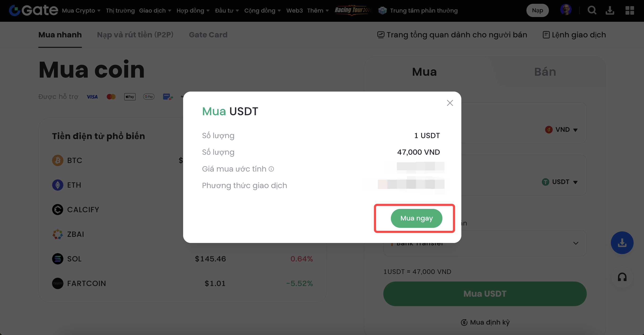Click info icon beside Giá mua ước tính
The image size is (644, 335).
pyautogui.click(x=271, y=169)
